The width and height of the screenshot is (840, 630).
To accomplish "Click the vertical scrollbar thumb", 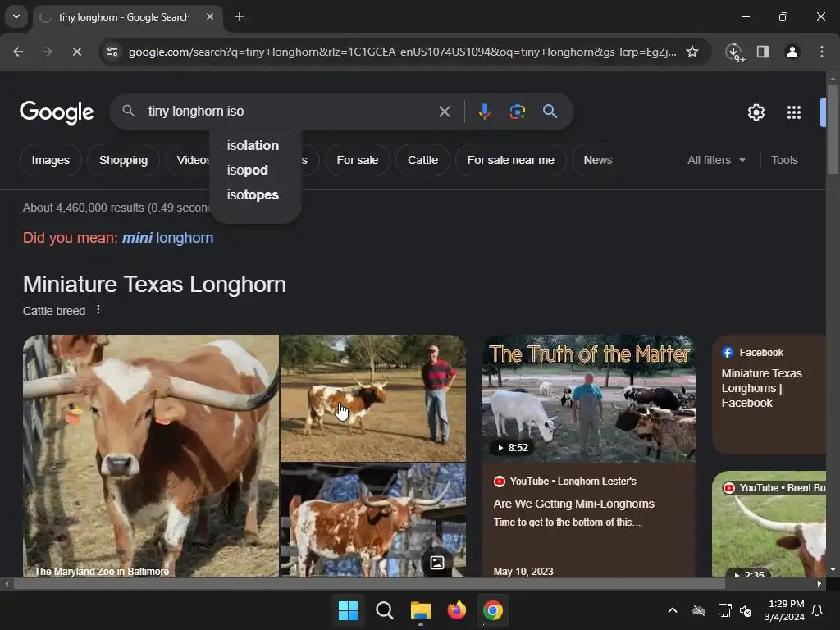I will [x=833, y=129].
